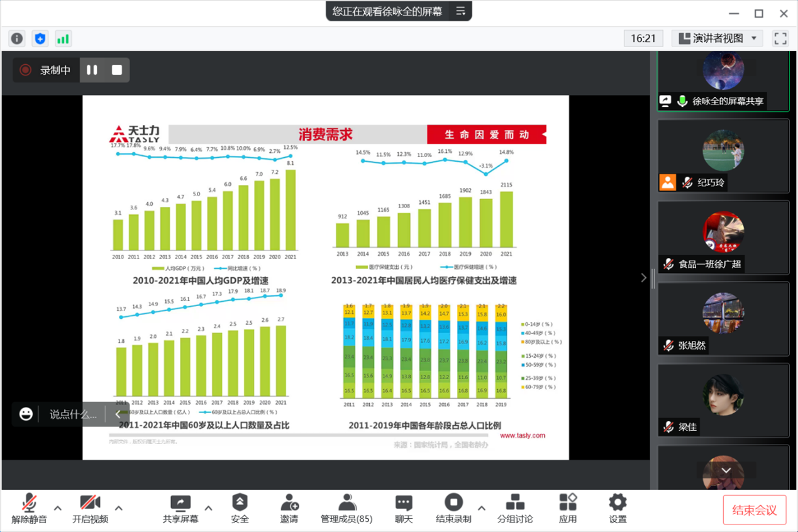798x532 pixels.
Task: Turn on the camera (开启视频)
Action: pyautogui.click(x=90, y=509)
